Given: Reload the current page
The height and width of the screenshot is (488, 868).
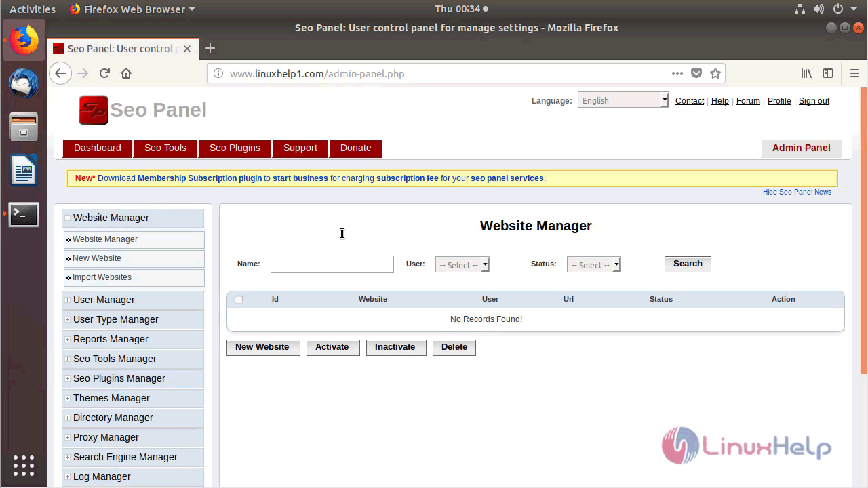Looking at the screenshot, I should click(104, 73).
